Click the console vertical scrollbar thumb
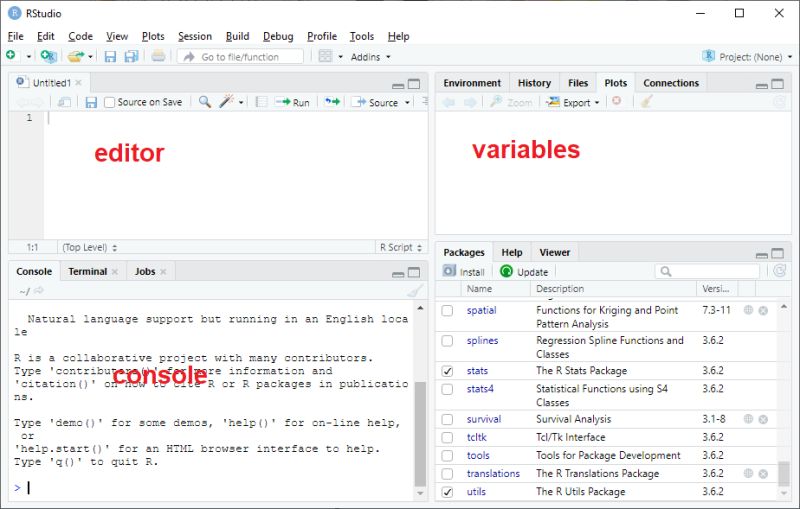The image size is (800, 509). click(x=420, y=435)
